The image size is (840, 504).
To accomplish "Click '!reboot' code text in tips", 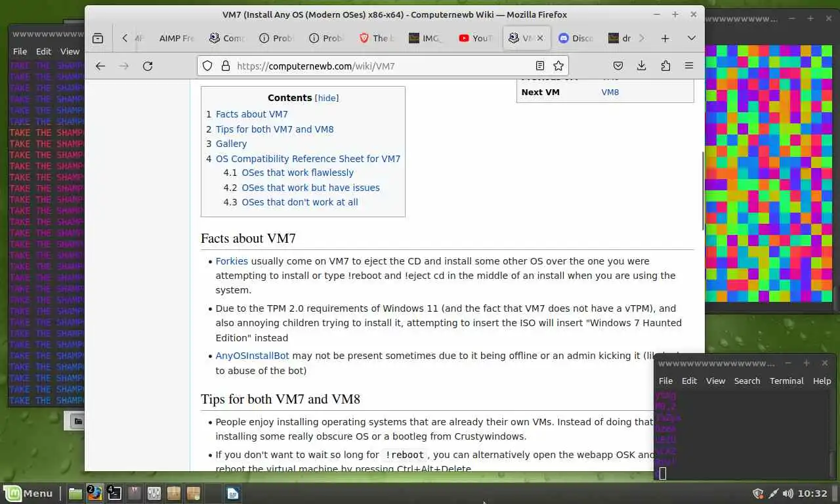I will [405, 455].
